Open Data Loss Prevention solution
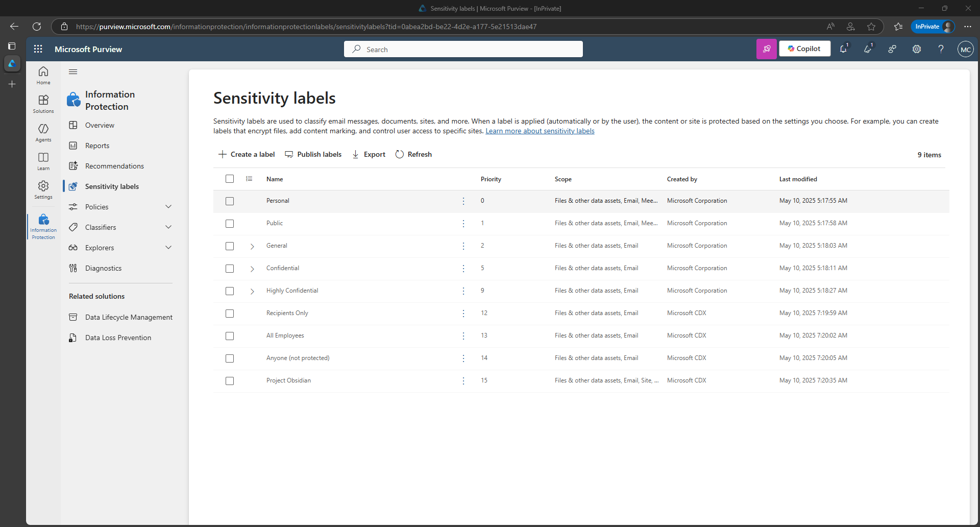 (118, 338)
